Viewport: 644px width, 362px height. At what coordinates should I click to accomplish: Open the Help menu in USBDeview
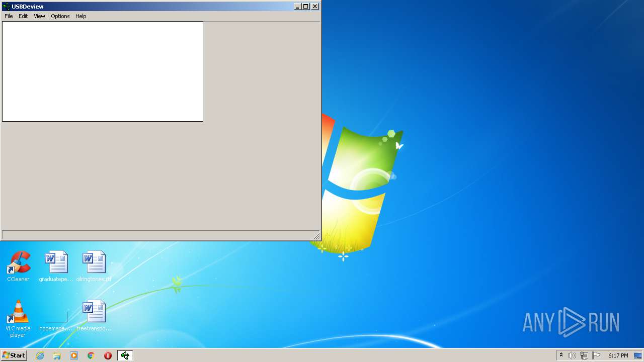81,16
